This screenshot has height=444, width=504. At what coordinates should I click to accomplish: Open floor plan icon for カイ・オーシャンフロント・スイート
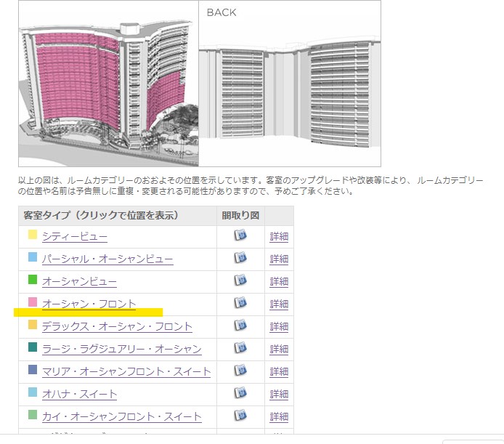pos(240,416)
